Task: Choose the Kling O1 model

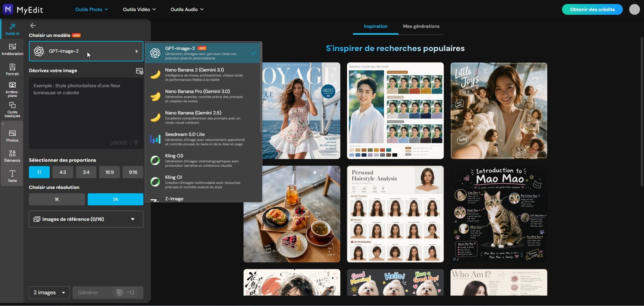Action: 203,182
